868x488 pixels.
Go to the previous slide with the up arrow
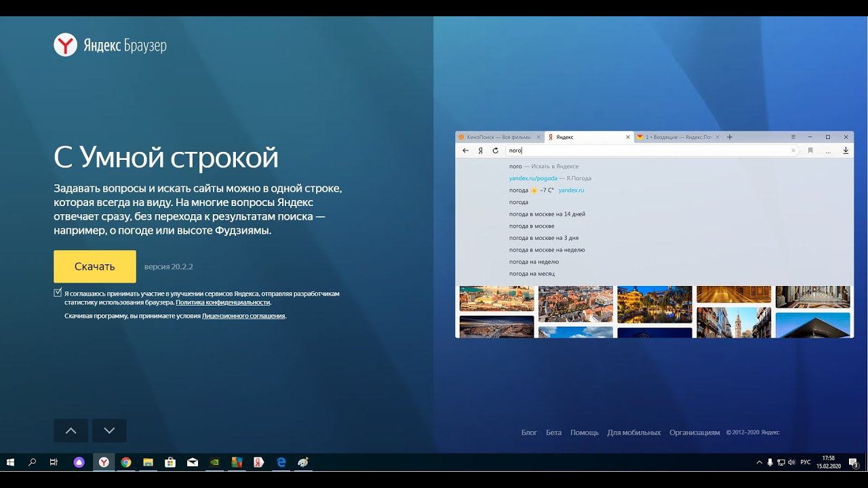point(71,430)
